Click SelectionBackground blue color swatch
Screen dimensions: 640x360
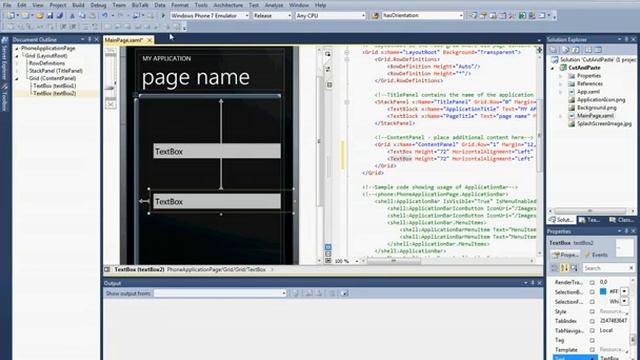click(x=603, y=291)
